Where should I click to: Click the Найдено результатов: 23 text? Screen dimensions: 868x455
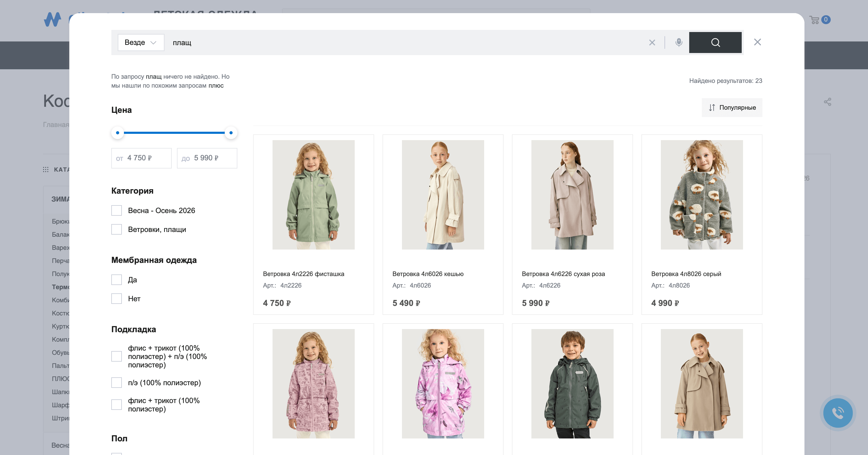[x=725, y=81]
